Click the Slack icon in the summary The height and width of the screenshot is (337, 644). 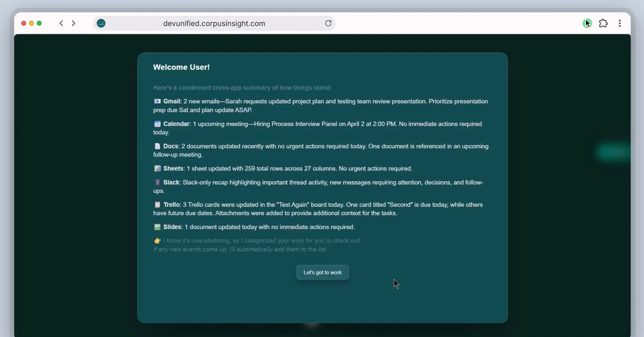click(x=157, y=182)
